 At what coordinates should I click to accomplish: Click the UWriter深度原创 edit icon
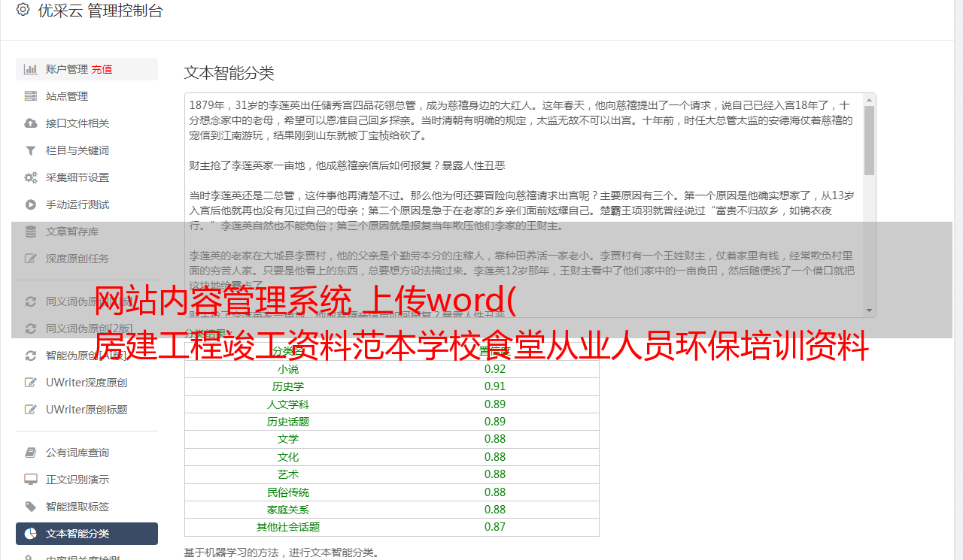[31, 383]
